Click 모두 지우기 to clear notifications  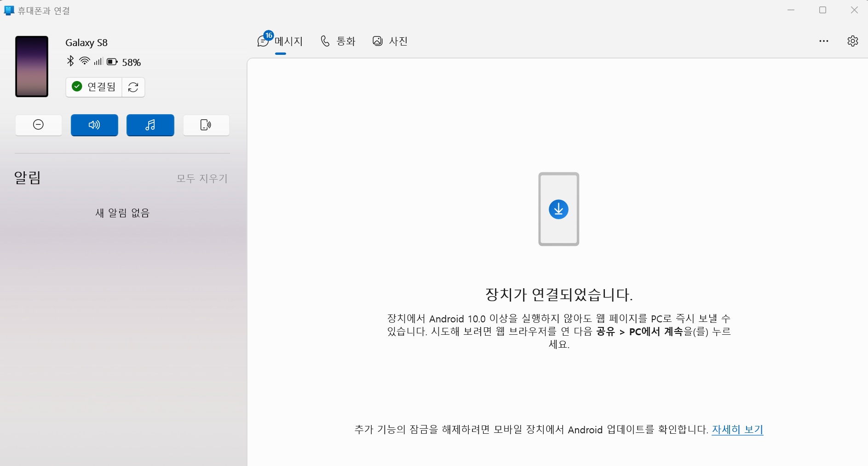pos(202,178)
